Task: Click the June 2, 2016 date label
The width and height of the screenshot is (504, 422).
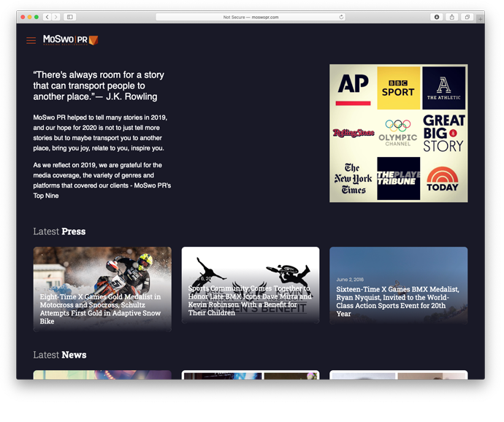Action: [x=350, y=280]
